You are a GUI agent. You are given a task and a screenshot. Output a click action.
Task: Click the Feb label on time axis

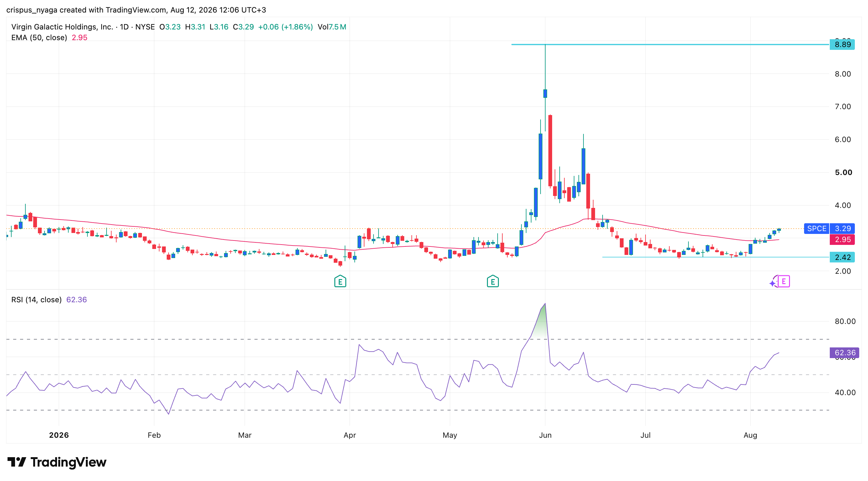[154, 435]
